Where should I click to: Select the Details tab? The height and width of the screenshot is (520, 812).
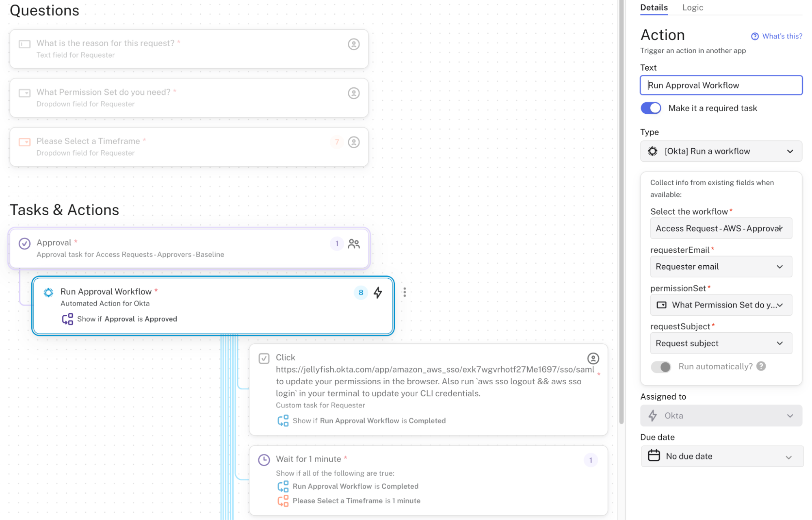(x=654, y=8)
